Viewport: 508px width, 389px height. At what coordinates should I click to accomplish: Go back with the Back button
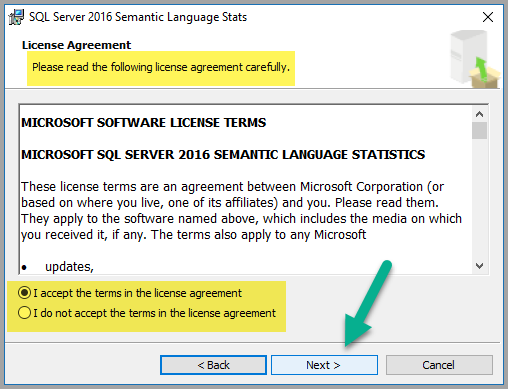tap(213, 365)
